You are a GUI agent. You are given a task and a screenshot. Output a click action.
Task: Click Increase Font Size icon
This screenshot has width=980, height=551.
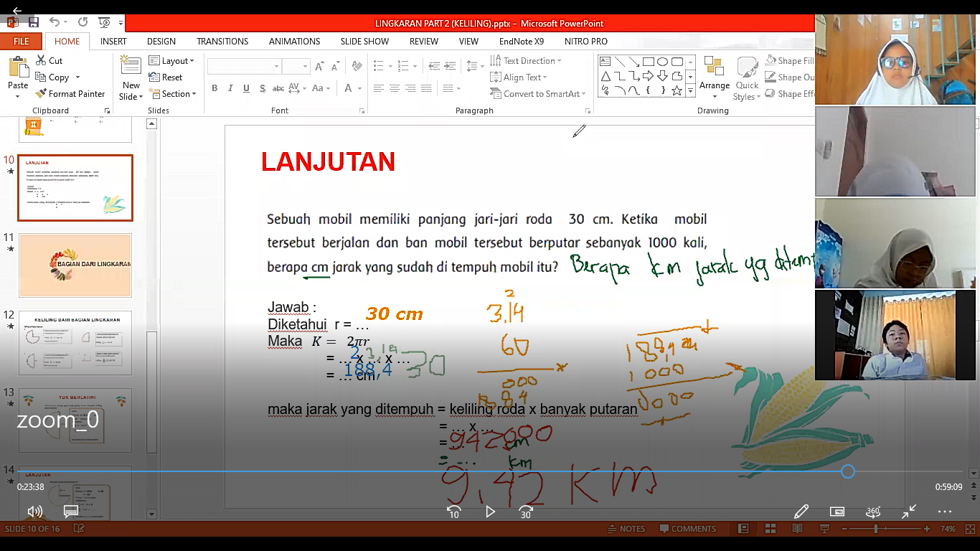pos(320,66)
